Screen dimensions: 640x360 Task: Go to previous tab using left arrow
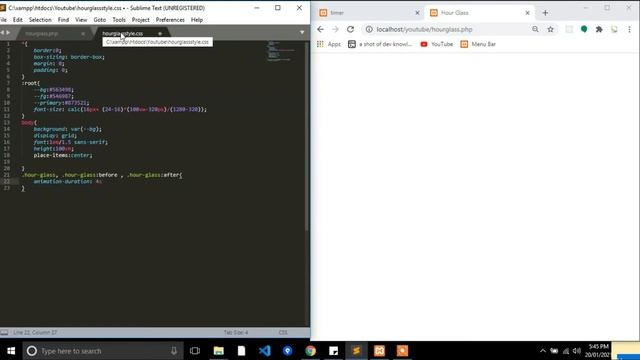[x=2, y=33]
